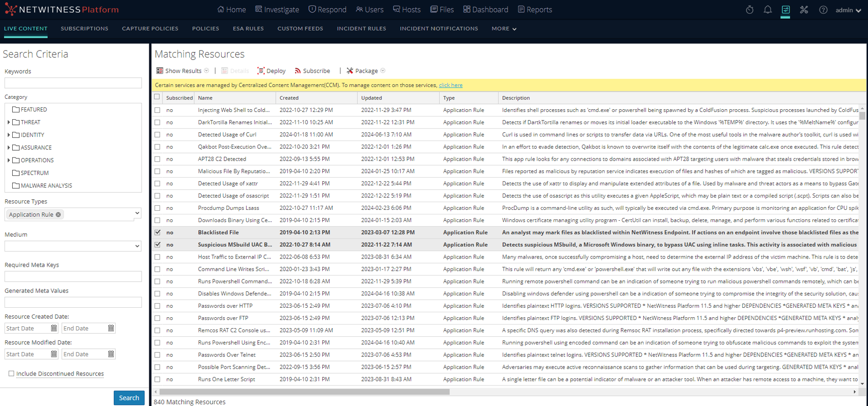Follow the CCM 'click here' link

(x=451, y=85)
